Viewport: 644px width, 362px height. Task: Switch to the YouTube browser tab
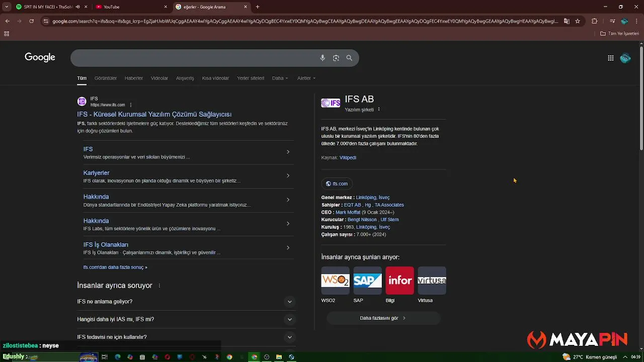[131, 7]
